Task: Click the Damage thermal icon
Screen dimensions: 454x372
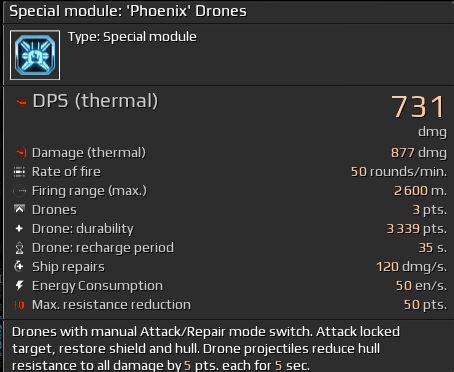Action: point(20,153)
